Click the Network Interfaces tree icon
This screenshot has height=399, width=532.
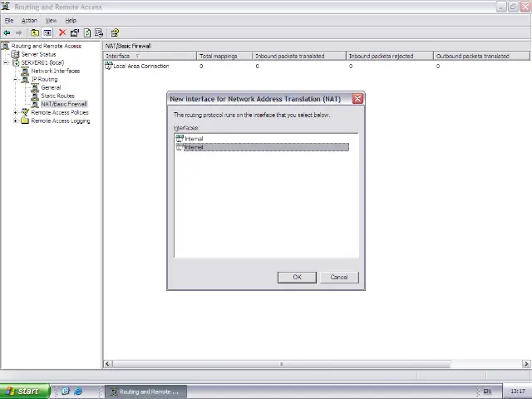pos(25,71)
